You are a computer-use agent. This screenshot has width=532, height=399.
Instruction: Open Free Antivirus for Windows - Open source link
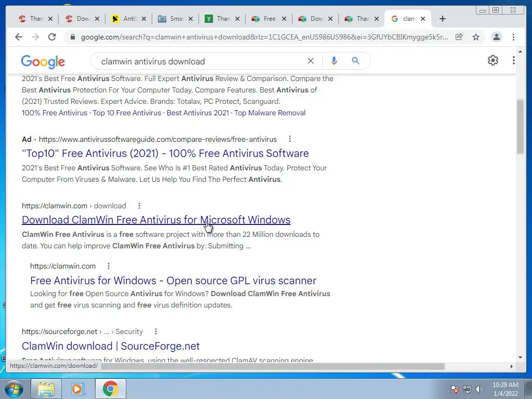coord(173,281)
